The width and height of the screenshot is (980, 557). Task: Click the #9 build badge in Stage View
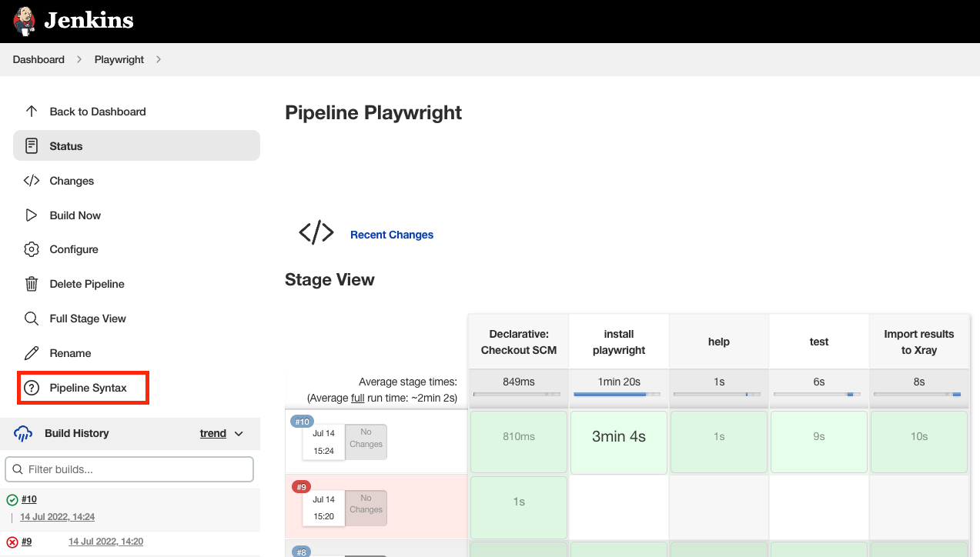(301, 486)
